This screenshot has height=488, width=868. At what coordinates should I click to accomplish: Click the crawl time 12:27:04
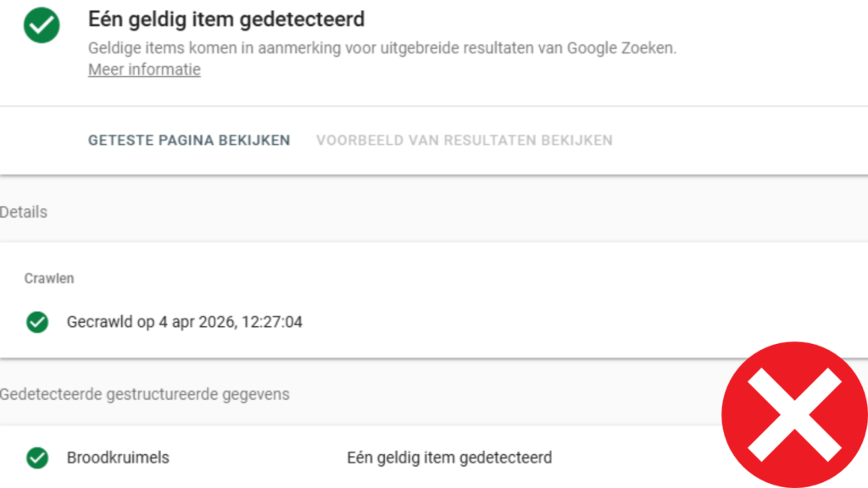274,322
